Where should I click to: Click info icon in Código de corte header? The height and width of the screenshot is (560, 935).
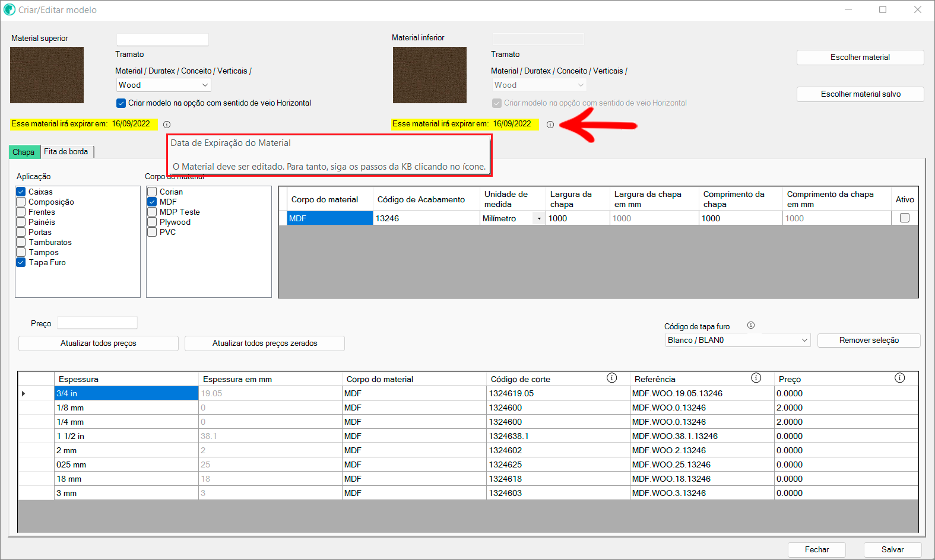[611, 378]
